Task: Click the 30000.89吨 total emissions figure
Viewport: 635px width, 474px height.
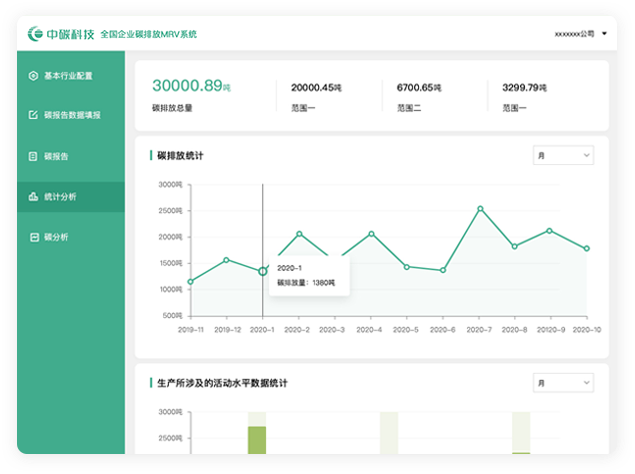Action: (187, 86)
